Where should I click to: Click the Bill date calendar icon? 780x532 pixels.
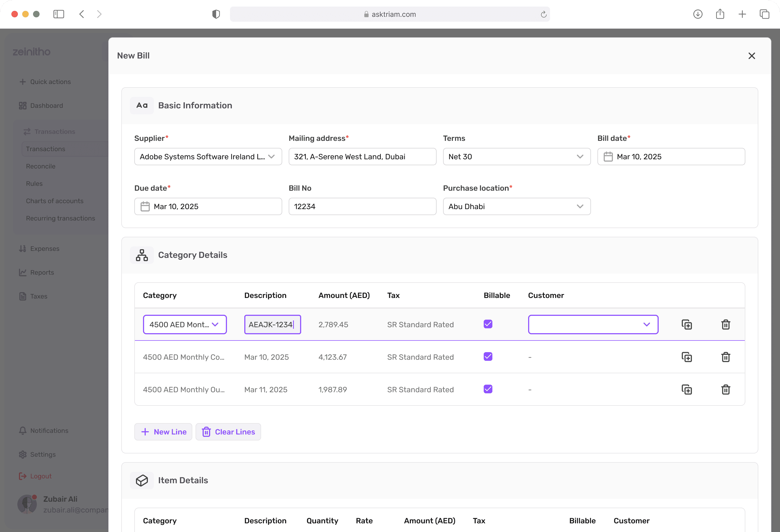(x=608, y=157)
